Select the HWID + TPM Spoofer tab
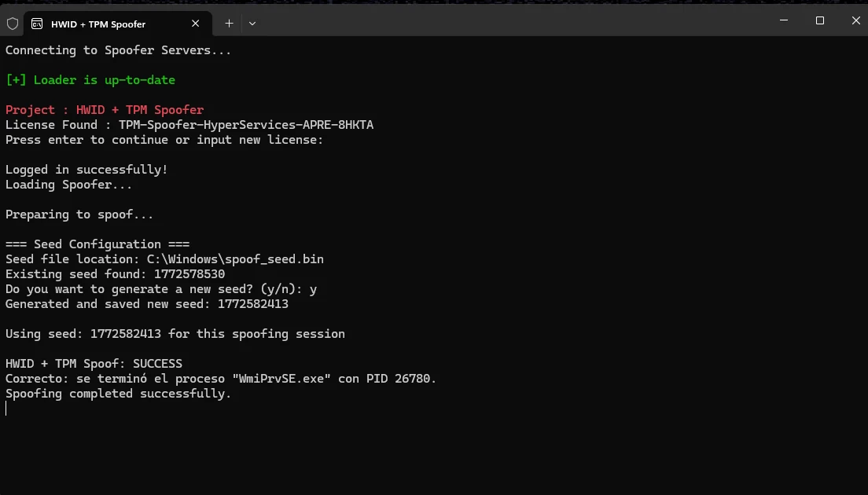 click(98, 24)
